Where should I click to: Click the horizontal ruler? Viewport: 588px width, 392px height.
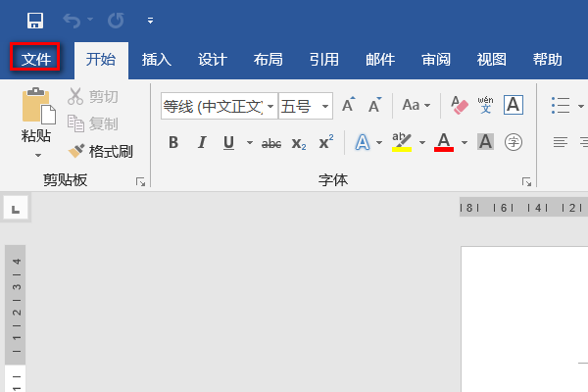click(524, 207)
